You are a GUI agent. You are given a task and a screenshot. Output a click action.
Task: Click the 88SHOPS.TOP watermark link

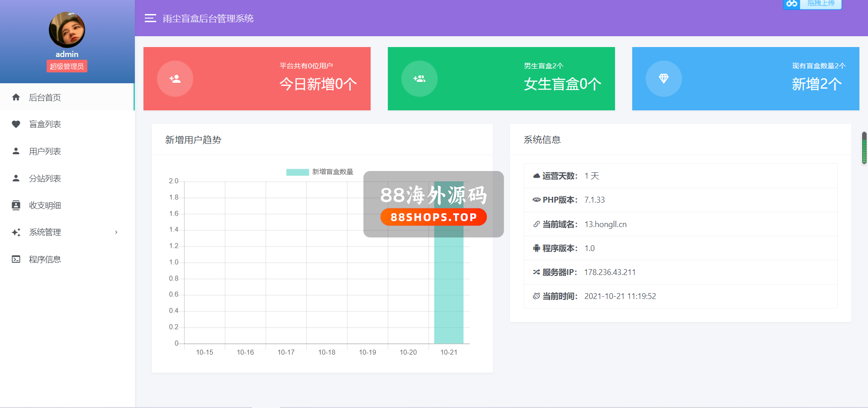434,217
